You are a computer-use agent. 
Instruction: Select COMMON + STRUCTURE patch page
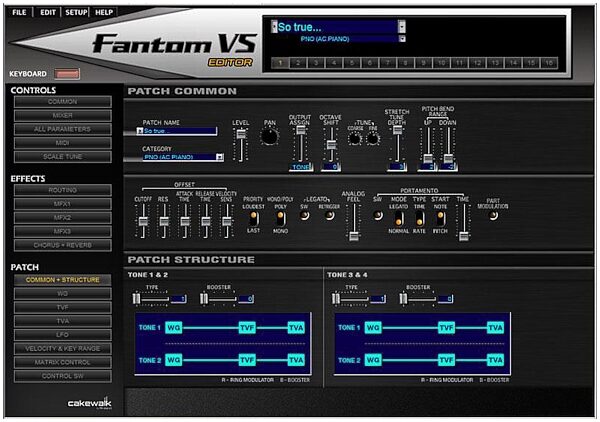click(x=63, y=280)
